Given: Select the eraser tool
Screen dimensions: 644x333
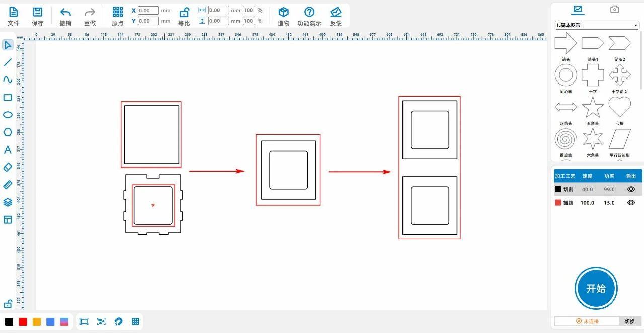Looking at the screenshot, I should [x=8, y=167].
